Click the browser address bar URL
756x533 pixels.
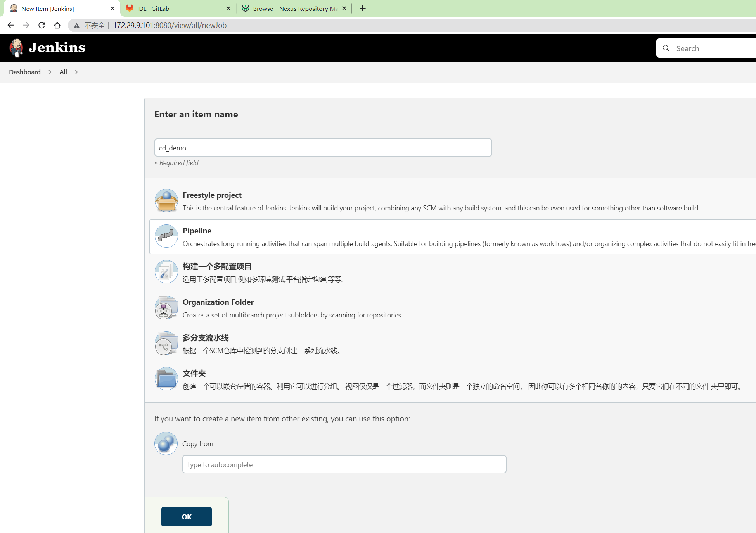point(170,25)
